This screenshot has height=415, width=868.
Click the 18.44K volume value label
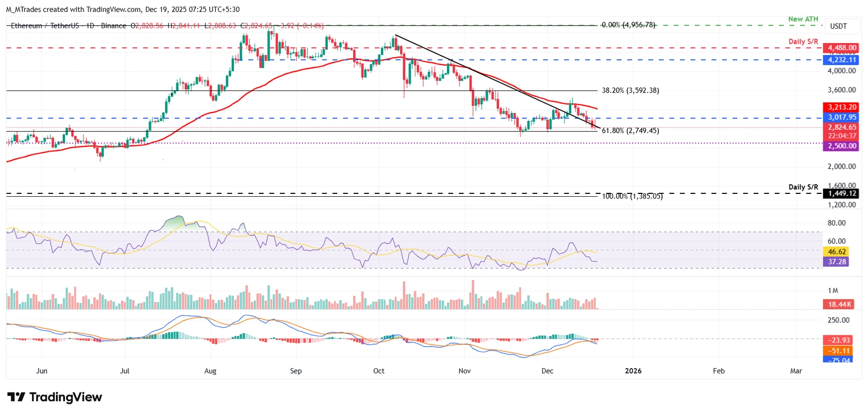pos(840,304)
